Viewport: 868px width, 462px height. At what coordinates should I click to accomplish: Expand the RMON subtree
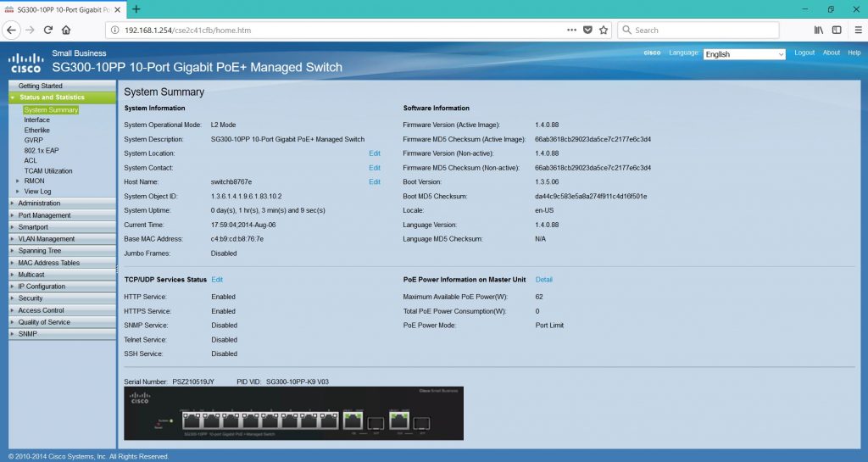point(18,181)
